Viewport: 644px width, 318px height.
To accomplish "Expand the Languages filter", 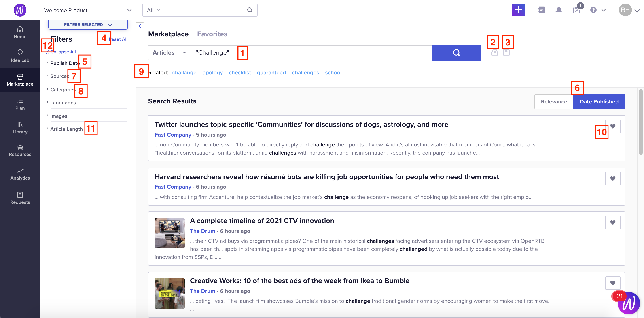I will (x=63, y=103).
